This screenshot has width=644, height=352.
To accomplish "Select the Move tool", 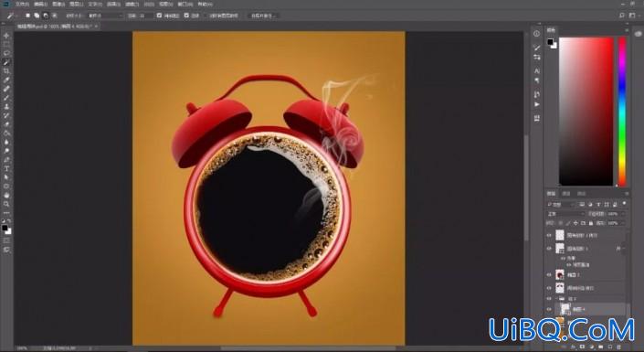I will [6, 36].
